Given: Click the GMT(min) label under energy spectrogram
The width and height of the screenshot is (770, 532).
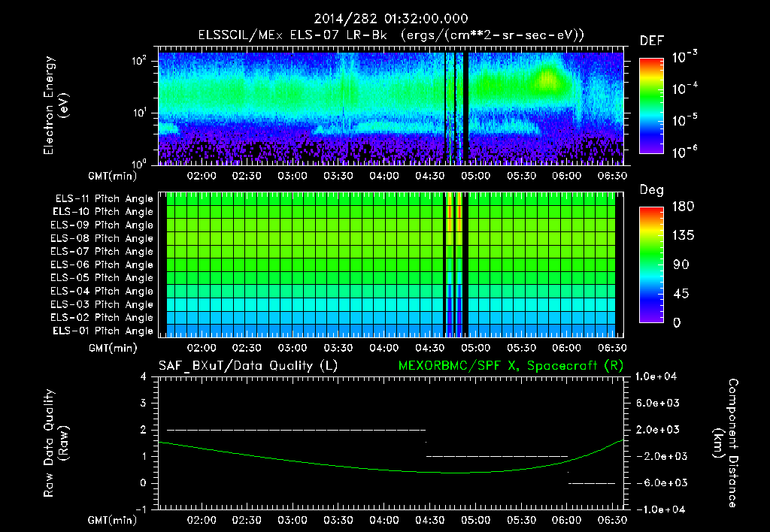Looking at the screenshot, I should (113, 176).
